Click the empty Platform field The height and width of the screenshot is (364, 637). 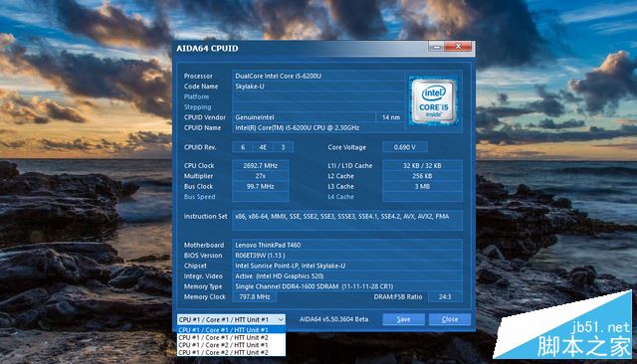click(x=318, y=96)
